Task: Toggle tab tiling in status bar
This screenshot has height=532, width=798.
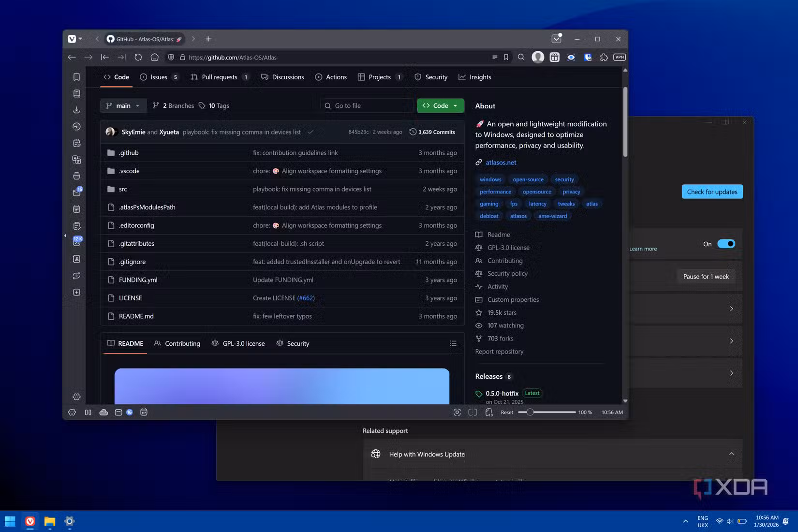Action: coord(473,413)
